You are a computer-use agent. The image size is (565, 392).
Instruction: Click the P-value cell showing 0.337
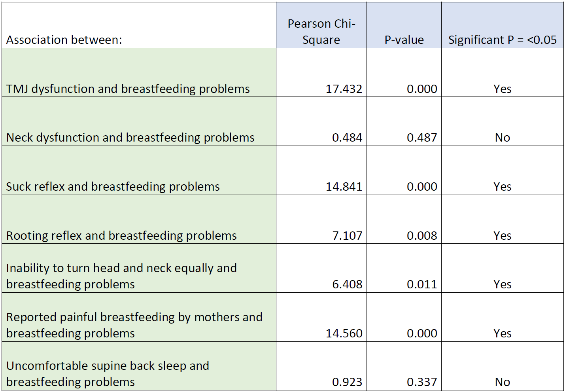coord(421,382)
